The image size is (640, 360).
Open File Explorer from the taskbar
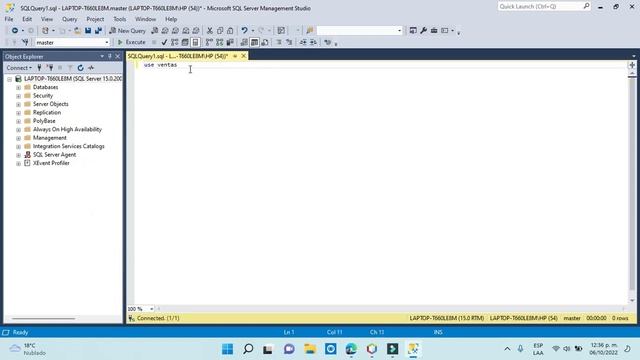[310, 349]
